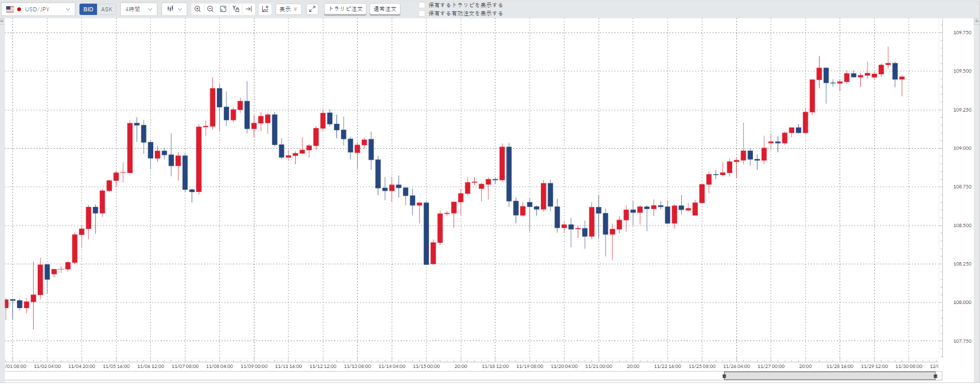Screen dimensions: 980x385
Task: Enable 保有するトラリピを表示する checkbox
Action: [422, 5]
